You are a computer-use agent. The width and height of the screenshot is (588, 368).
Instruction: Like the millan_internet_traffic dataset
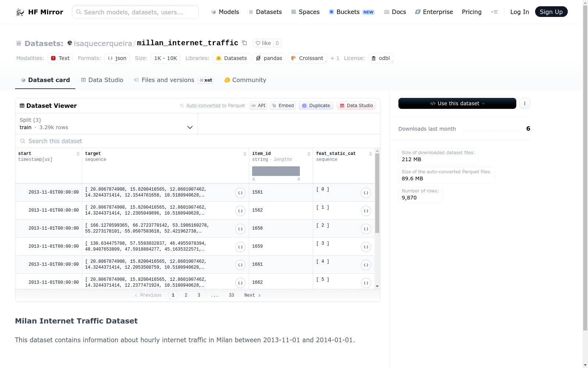click(263, 43)
